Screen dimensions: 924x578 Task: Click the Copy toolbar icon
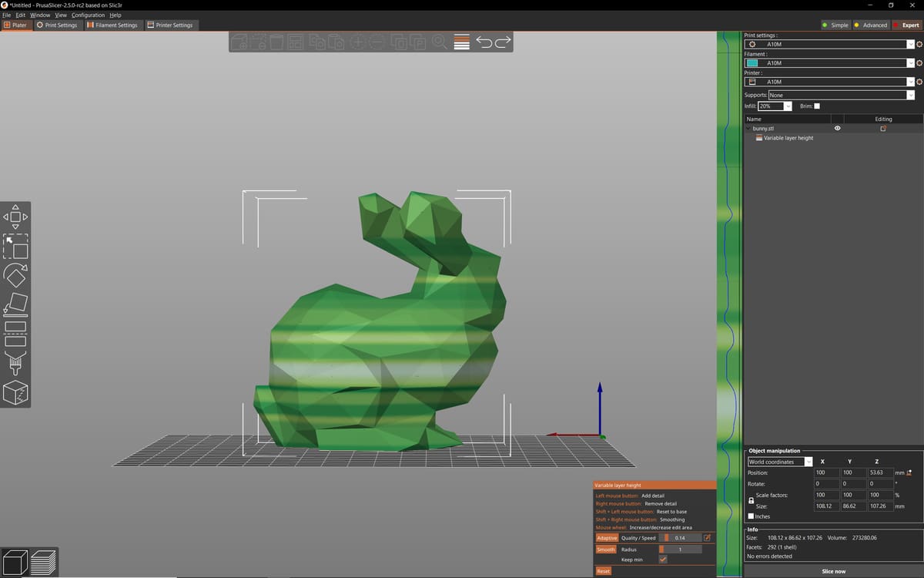tap(316, 42)
